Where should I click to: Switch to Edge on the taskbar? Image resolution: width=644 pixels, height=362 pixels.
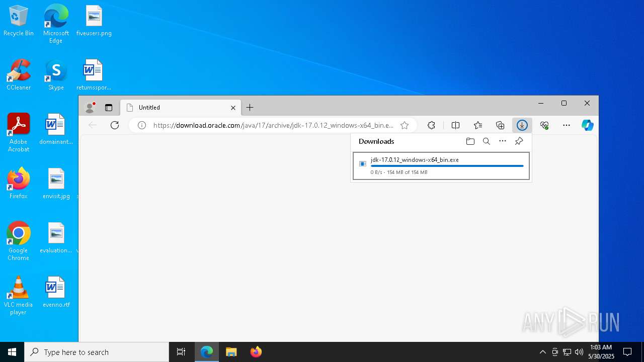207,352
